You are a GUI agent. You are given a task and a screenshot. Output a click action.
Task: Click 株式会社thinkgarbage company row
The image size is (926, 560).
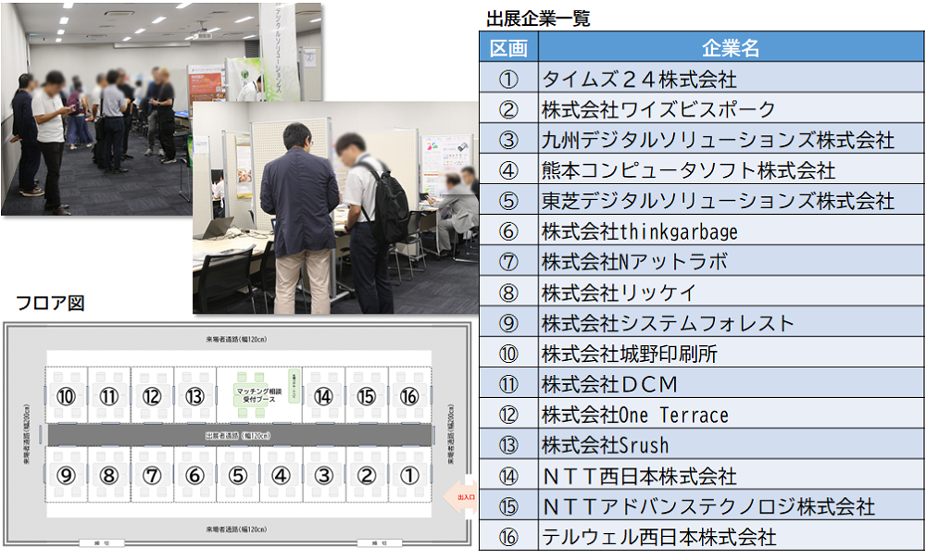click(x=640, y=231)
